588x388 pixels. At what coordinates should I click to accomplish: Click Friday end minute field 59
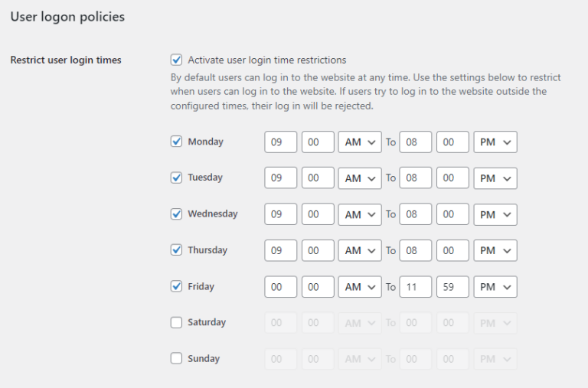(452, 287)
